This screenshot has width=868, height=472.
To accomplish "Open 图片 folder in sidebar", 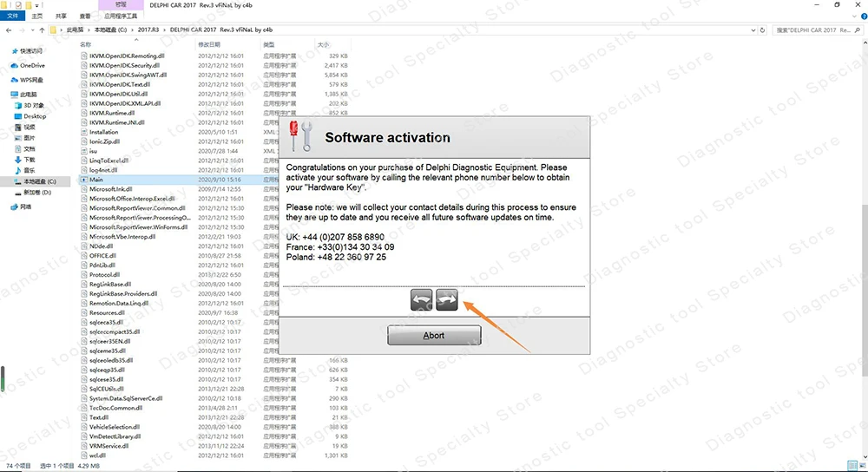I will click(x=29, y=138).
